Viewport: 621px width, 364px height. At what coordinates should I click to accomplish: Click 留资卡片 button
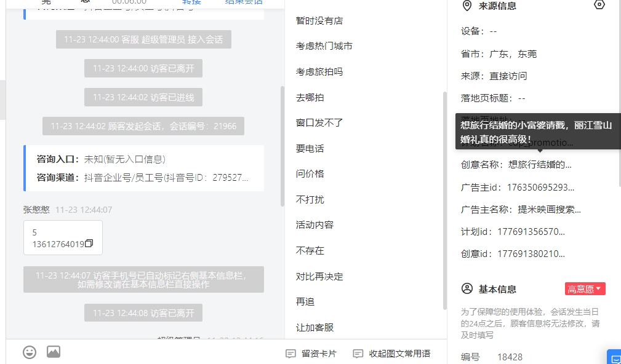311,354
